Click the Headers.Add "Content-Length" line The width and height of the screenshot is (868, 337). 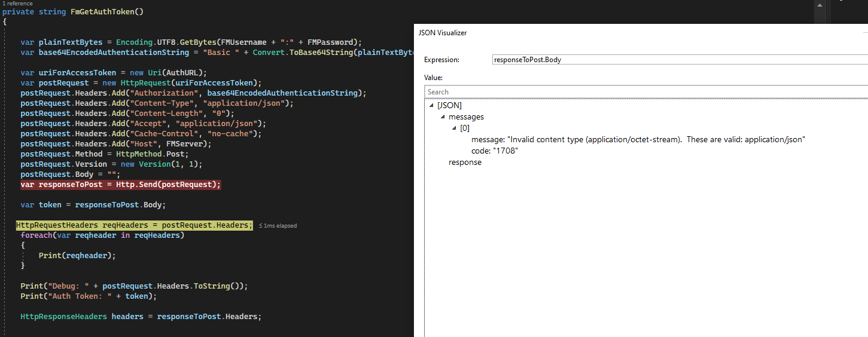click(127, 114)
